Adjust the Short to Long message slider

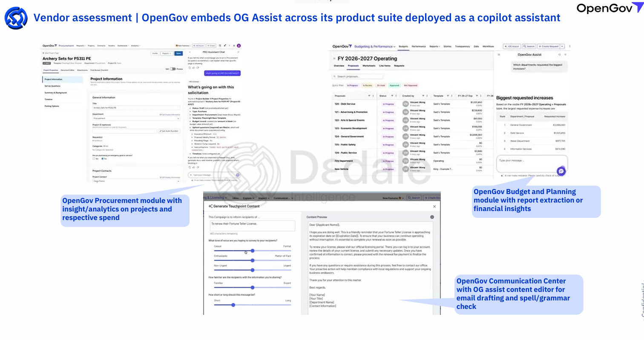tap(253, 305)
